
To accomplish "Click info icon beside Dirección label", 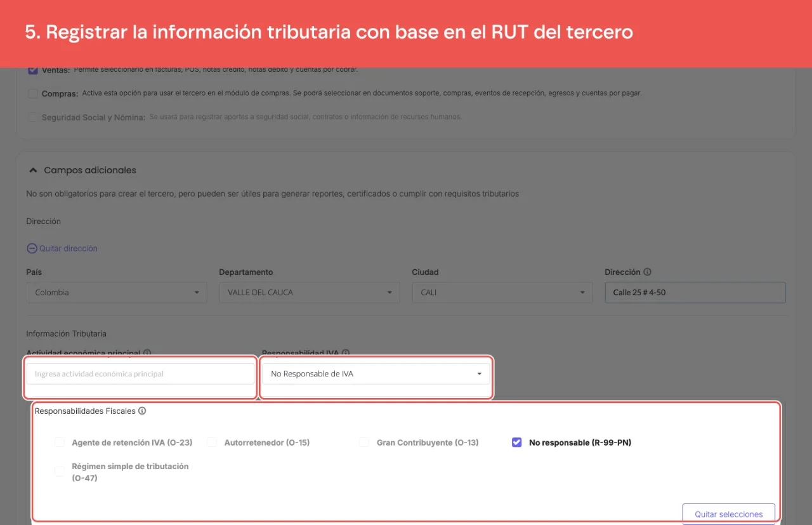I will 647,272.
